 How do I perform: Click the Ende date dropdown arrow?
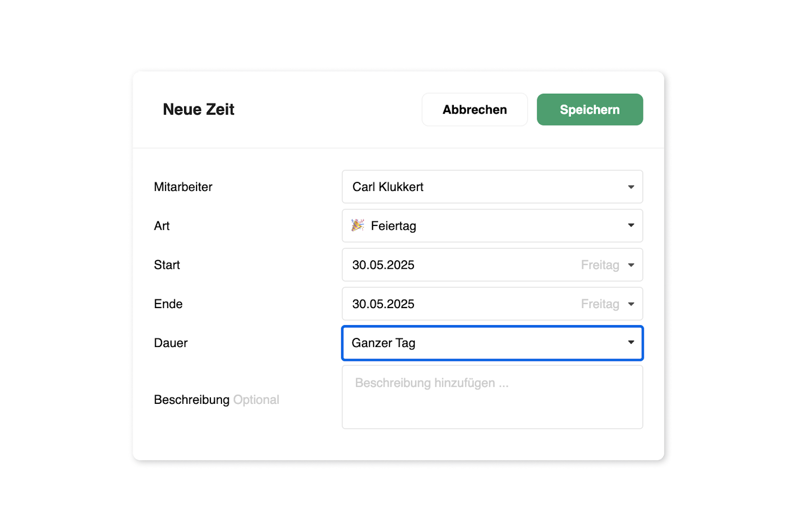click(x=631, y=304)
